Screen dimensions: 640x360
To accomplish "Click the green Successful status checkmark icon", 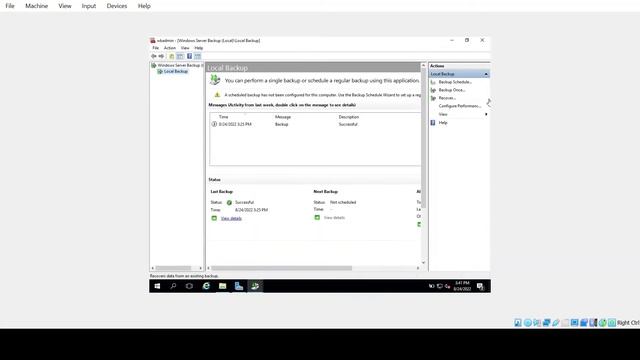I will (x=229, y=202).
